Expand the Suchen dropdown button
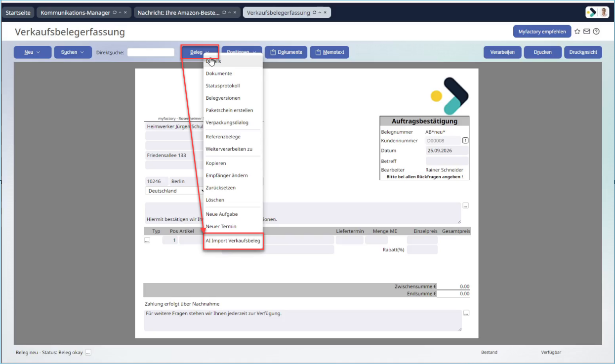615x364 pixels. (73, 52)
